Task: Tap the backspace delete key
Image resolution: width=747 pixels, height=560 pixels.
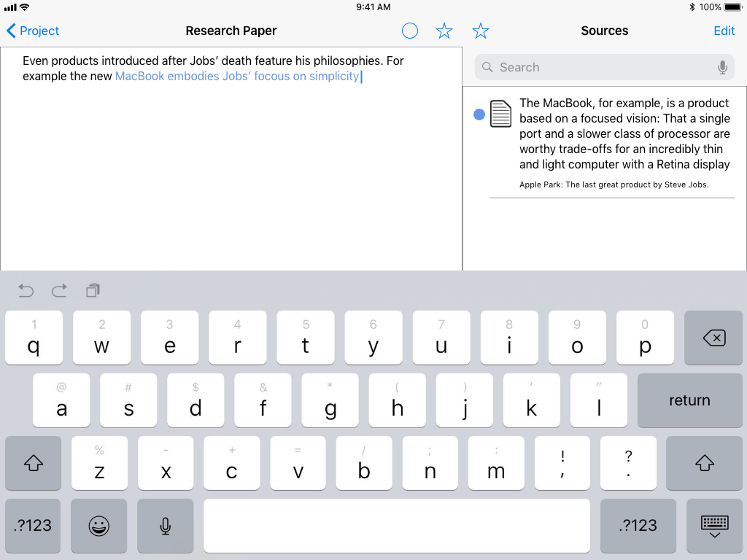Action: [713, 338]
